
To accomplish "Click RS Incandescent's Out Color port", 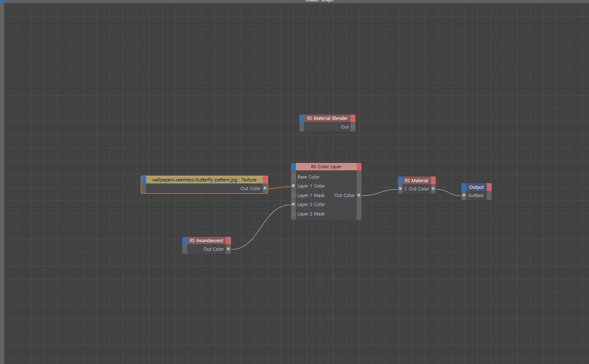I will 229,249.
